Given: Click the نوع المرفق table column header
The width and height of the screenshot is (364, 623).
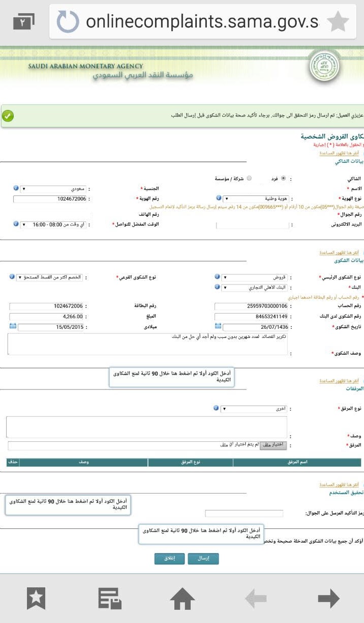Looking at the screenshot, I should 191,462.
